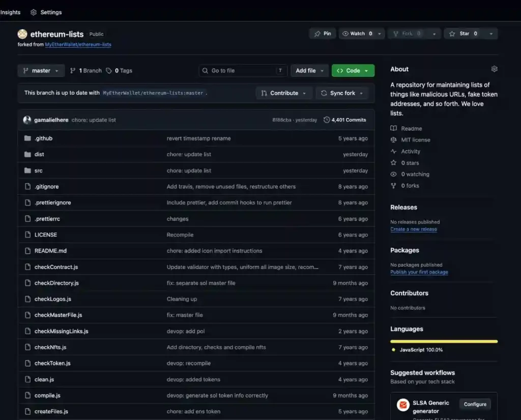The width and height of the screenshot is (521, 420).
Task: Open the Settings tab
Action: 46,12
